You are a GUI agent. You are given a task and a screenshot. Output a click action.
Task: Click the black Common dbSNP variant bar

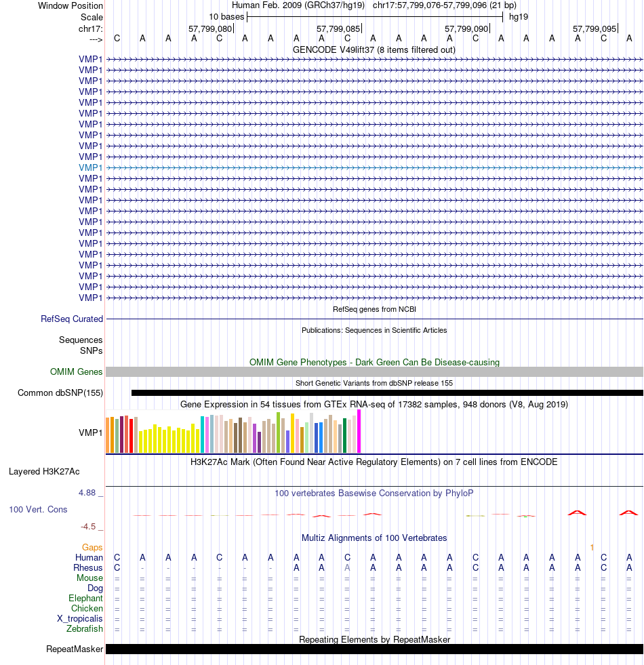[387, 393]
